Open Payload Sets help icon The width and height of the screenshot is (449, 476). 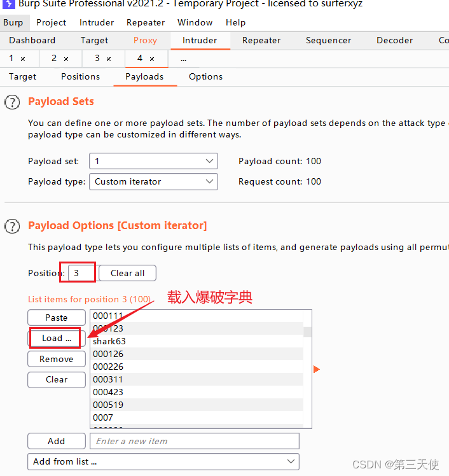tap(12, 102)
